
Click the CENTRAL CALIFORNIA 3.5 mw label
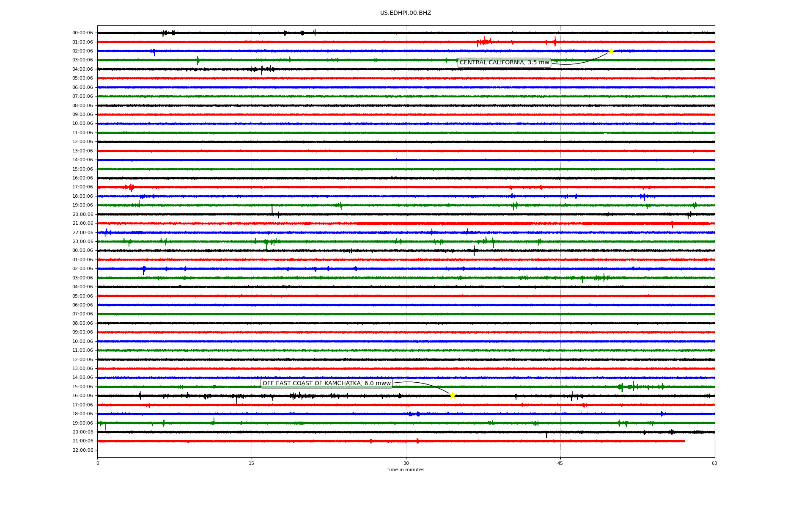[x=504, y=63]
